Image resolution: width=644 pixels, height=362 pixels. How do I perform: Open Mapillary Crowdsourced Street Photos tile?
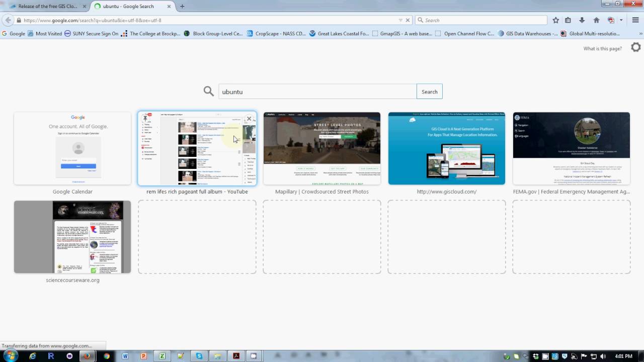pyautogui.click(x=322, y=148)
